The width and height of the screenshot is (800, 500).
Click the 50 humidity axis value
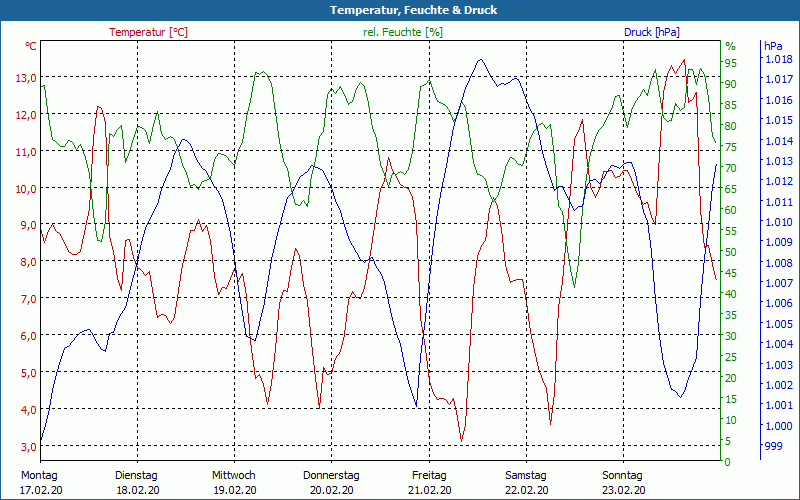(x=731, y=252)
